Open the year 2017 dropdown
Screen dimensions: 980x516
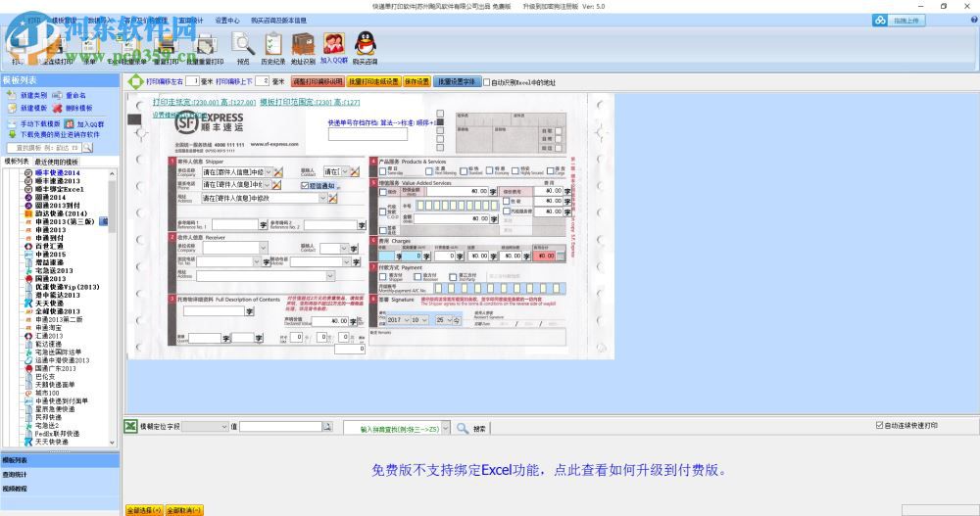[x=407, y=320]
